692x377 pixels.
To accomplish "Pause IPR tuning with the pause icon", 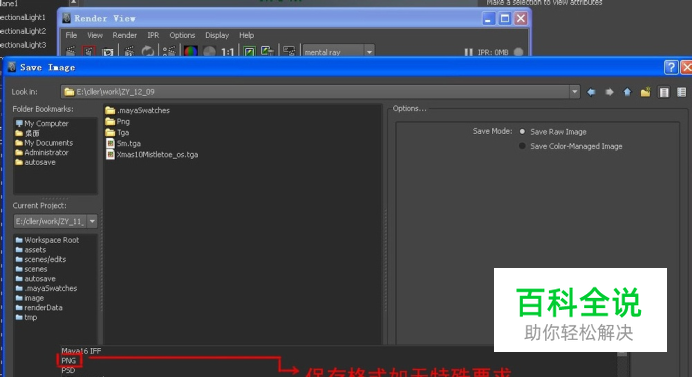I will pos(468,52).
